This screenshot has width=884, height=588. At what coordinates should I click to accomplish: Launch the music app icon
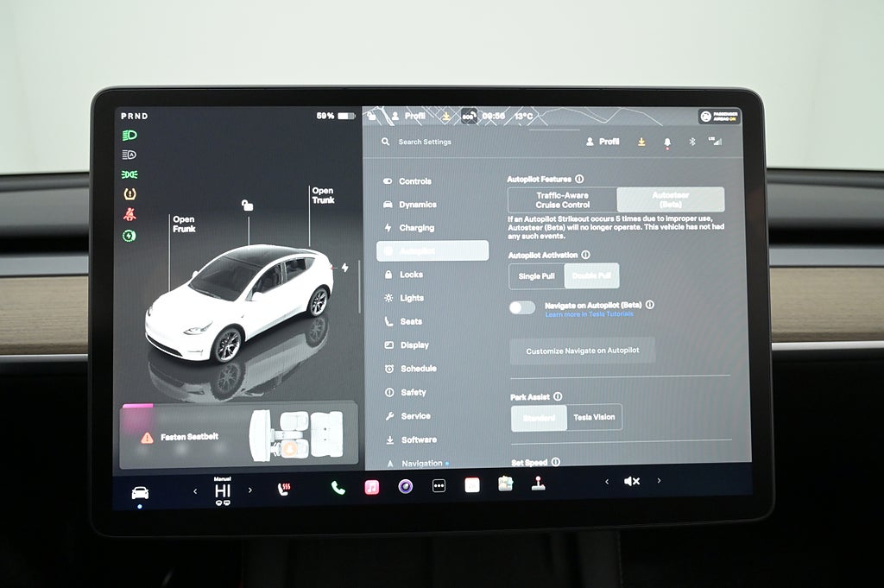pos(372,487)
